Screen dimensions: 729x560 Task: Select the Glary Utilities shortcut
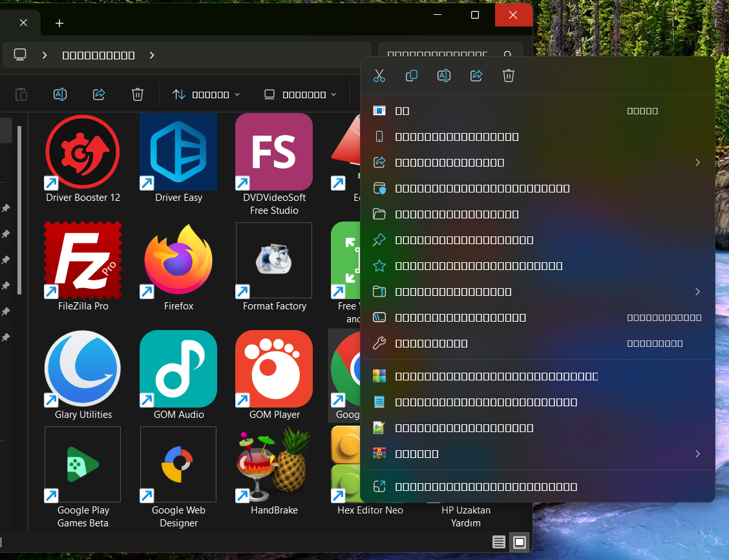point(83,375)
